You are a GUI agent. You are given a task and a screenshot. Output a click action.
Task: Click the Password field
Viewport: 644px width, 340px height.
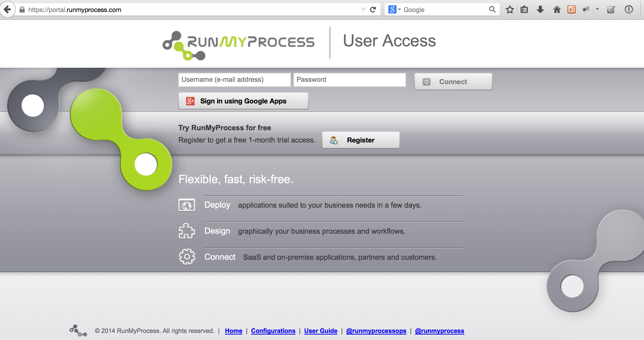[x=349, y=80]
